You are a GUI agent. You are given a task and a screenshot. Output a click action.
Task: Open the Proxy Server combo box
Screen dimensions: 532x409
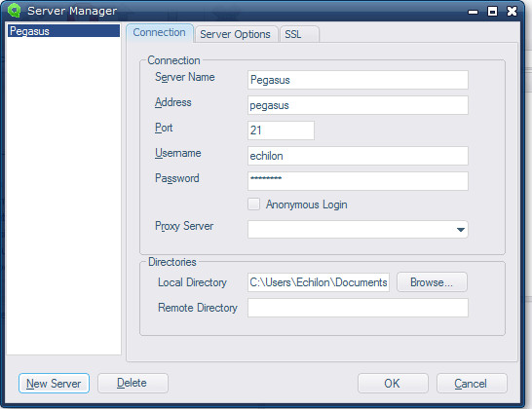click(x=358, y=230)
